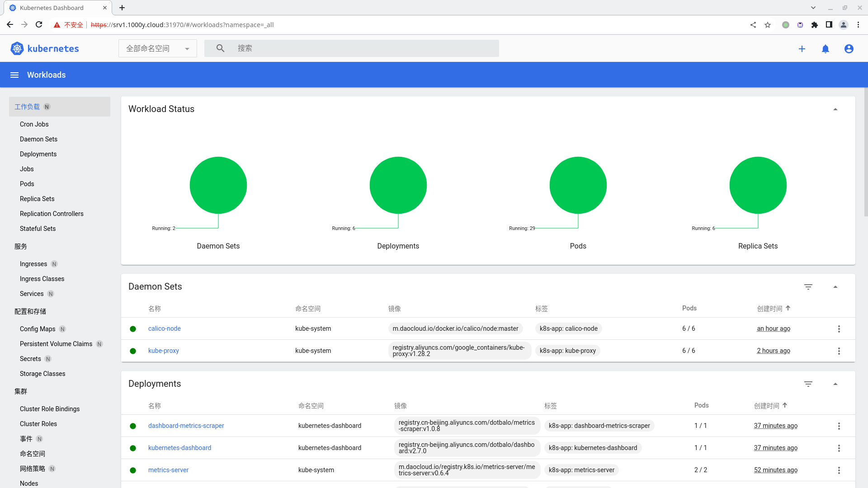The width and height of the screenshot is (868, 488).
Task: Open metrics-server deployment link
Action: point(169,470)
